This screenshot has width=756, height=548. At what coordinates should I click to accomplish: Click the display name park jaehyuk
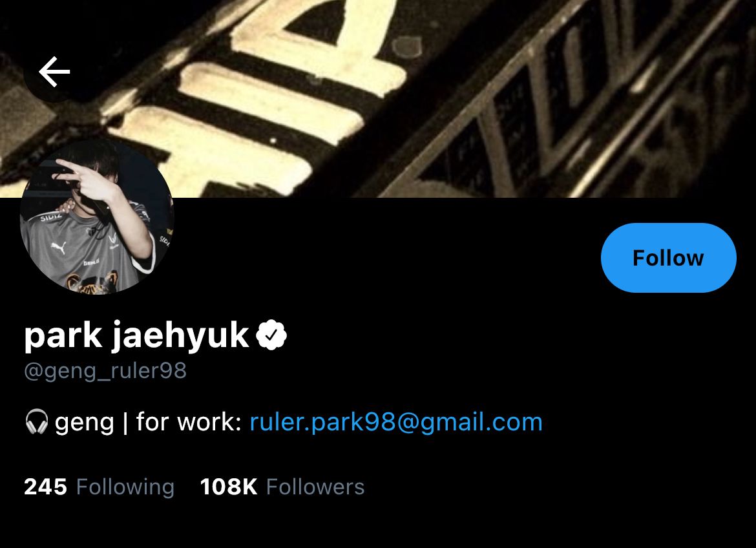click(x=136, y=335)
